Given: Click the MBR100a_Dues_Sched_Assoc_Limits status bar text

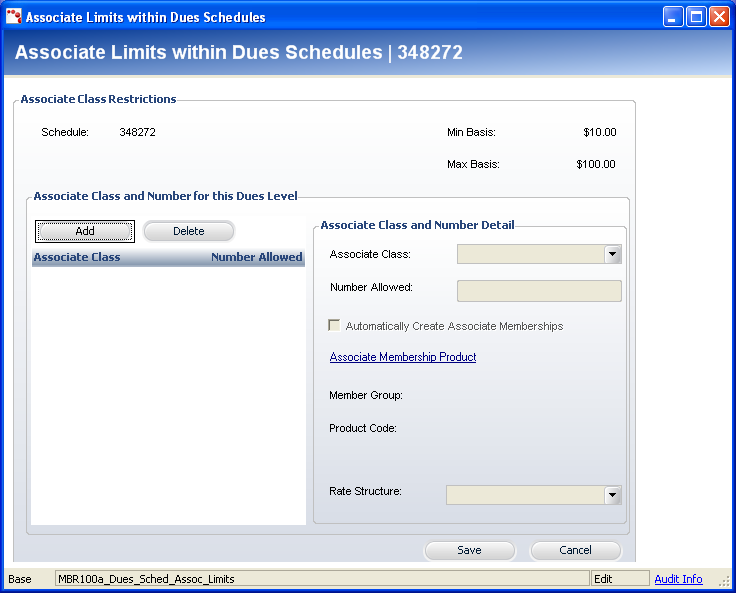Looking at the screenshot, I should [x=146, y=579].
